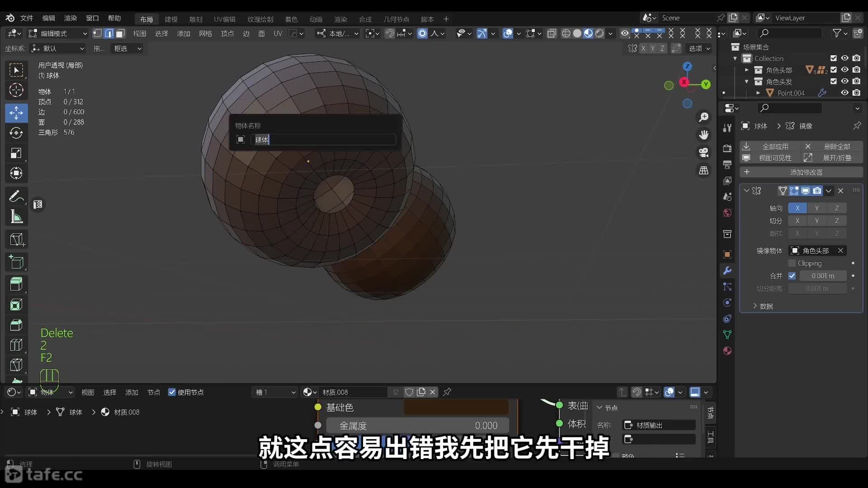Open the 默认 coordinate system dropdown
The image size is (868, 488).
pyautogui.click(x=57, y=48)
